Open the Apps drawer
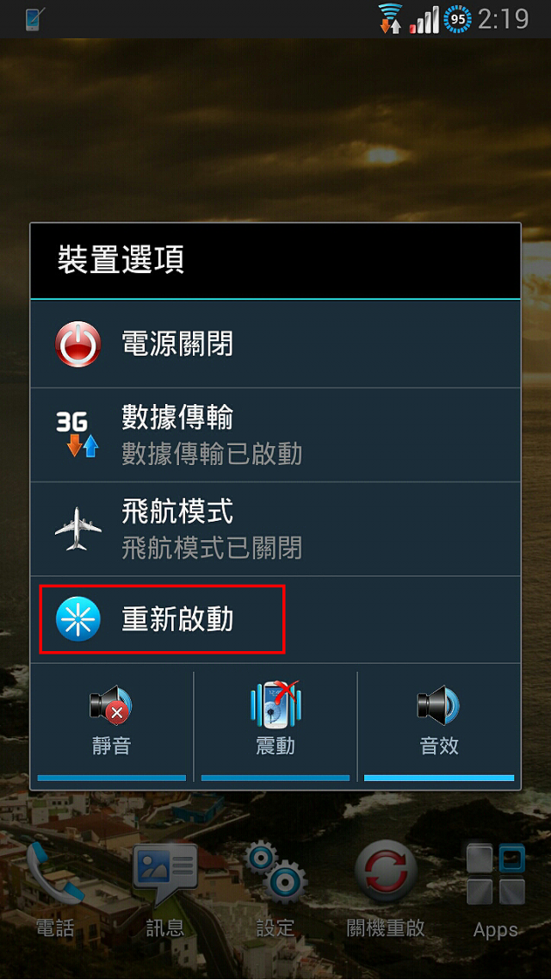Screen dimensions: 551x980 [x=495, y=890]
